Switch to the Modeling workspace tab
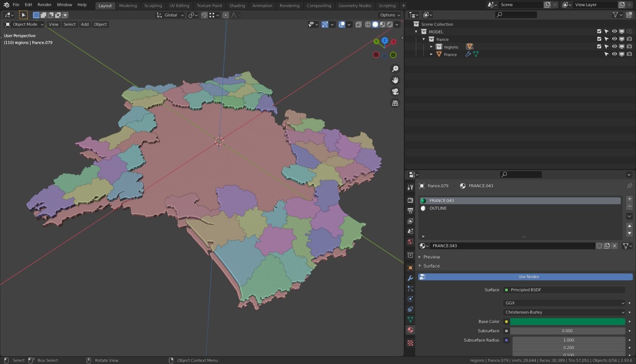 click(x=128, y=6)
